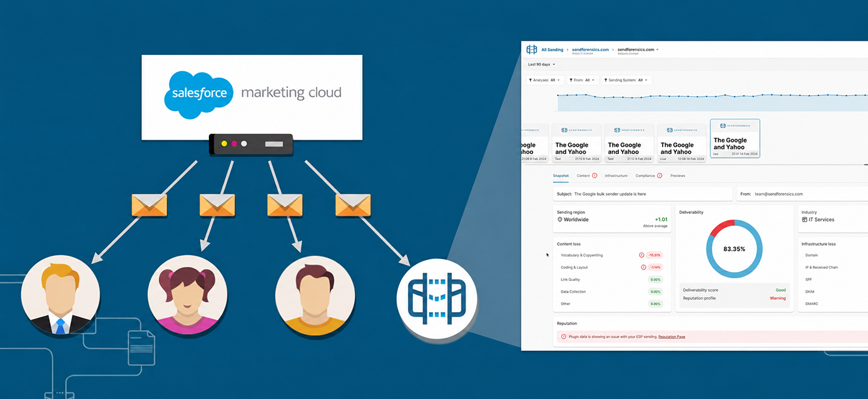Click the round SendForensics logo badge
Image resolution: width=868 pixels, height=399 pixels.
[437, 298]
